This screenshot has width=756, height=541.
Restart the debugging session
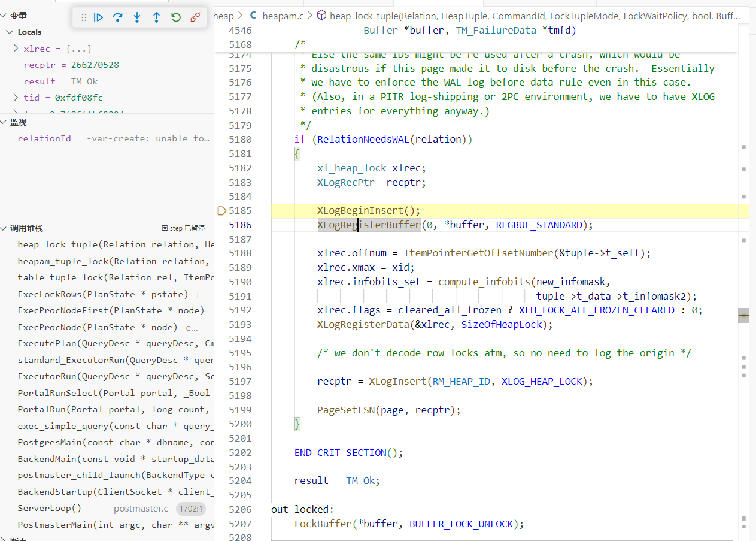(x=176, y=18)
